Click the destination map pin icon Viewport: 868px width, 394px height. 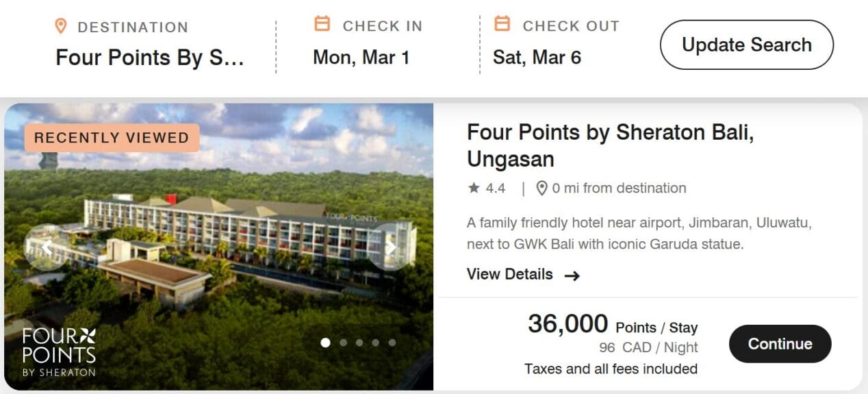61,27
